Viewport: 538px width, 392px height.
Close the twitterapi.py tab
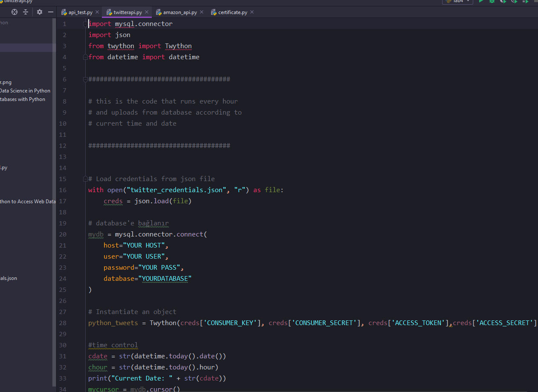click(147, 12)
